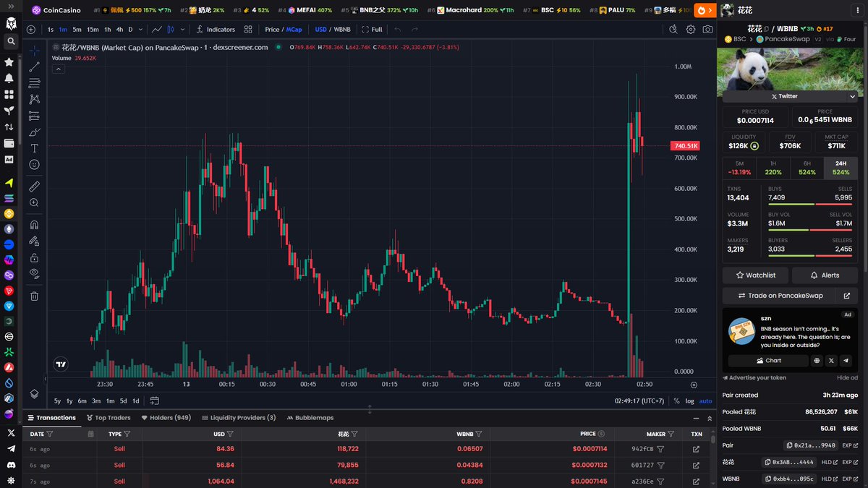Take a chart snapshot with camera icon
Image resolution: width=868 pixels, height=488 pixels.
point(707,30)
